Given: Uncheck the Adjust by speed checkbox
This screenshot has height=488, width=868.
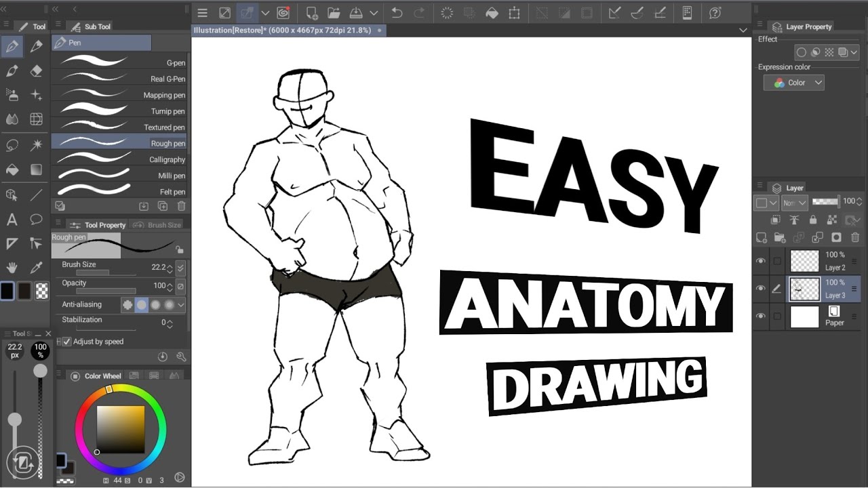Looking at the screenshot, I should (x=66, y=342).
